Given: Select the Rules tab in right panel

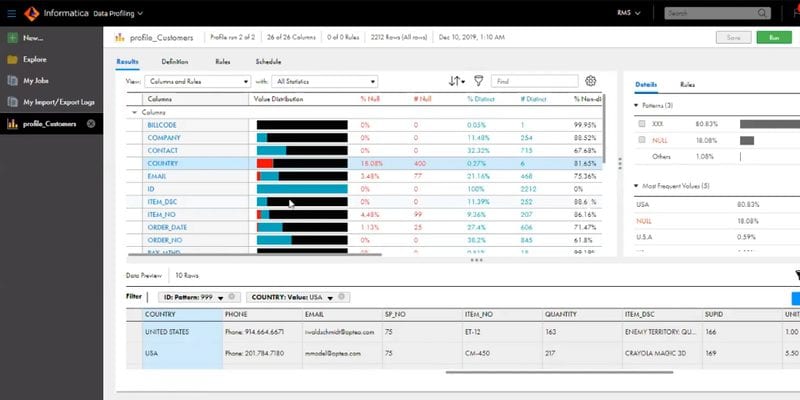Looking at the screenshot, I should point(687,85).
